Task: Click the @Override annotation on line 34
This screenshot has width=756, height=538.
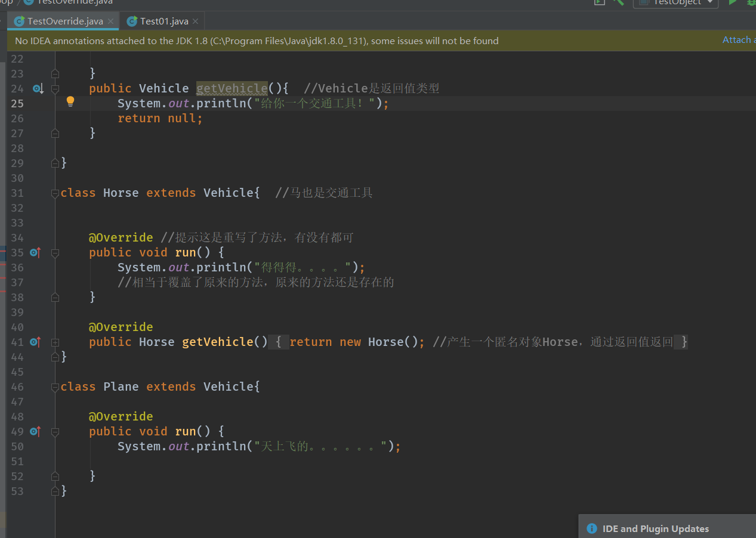Action: [x=121, y=238]
